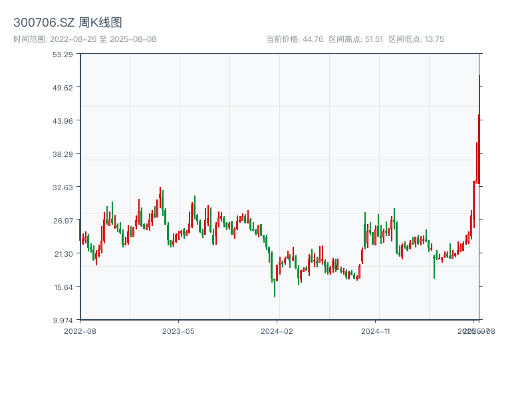Click the 区间低点 13.75 label
Image resolution: width=532 pixels, height=399 pixels.
point(416,39)
